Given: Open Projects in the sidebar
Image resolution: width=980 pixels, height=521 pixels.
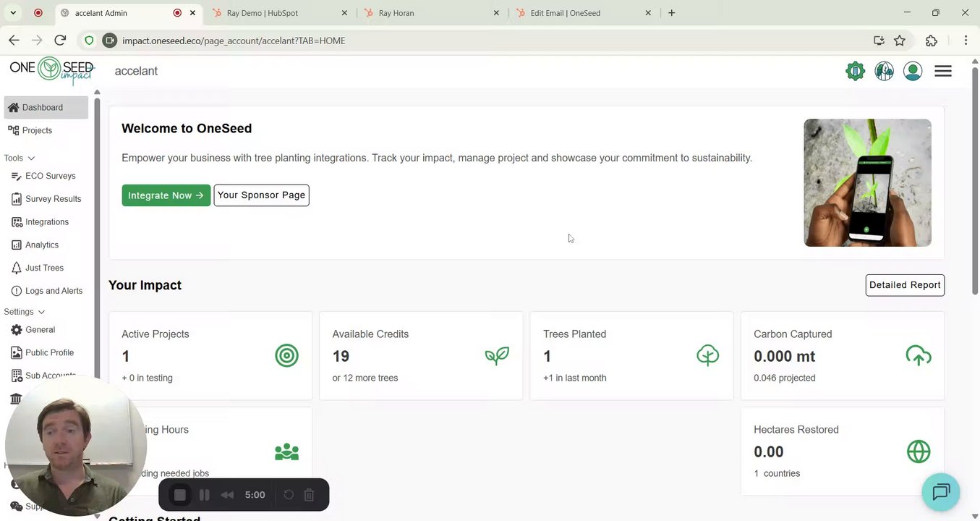Looking at the screenshot, I should pos(37,130).
